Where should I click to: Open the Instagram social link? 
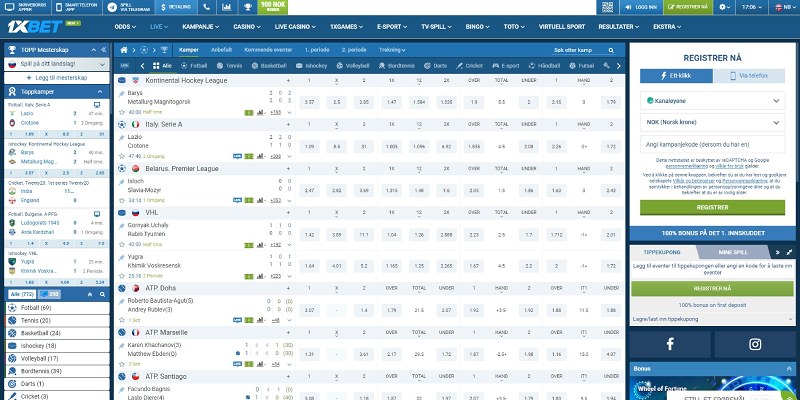755,344
